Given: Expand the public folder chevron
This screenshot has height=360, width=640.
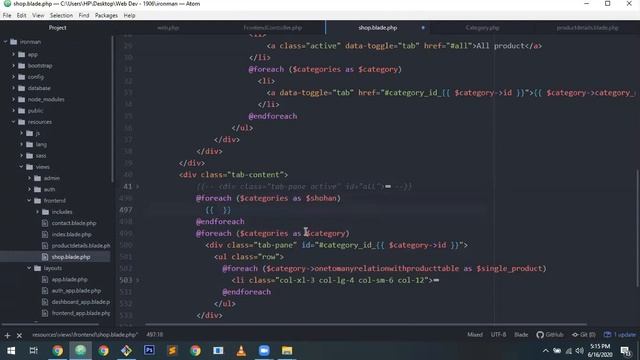Looking at the screenshot, I should pyautogui.click(x=13, y=111).
